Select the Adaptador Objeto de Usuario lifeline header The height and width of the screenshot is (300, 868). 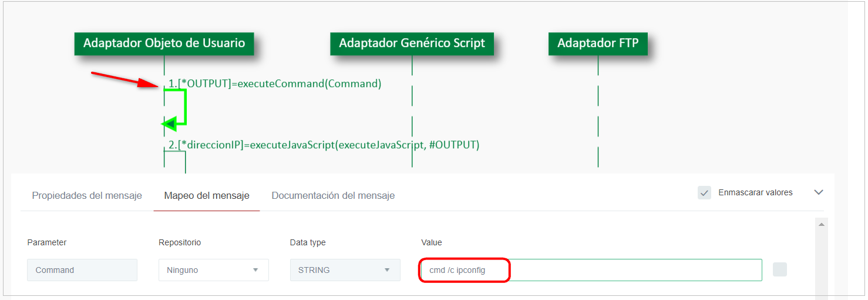tap(164, 43)
